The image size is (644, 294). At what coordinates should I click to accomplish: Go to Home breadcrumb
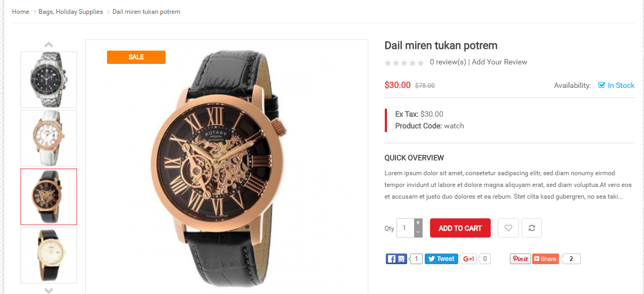[x=21, y=12]
